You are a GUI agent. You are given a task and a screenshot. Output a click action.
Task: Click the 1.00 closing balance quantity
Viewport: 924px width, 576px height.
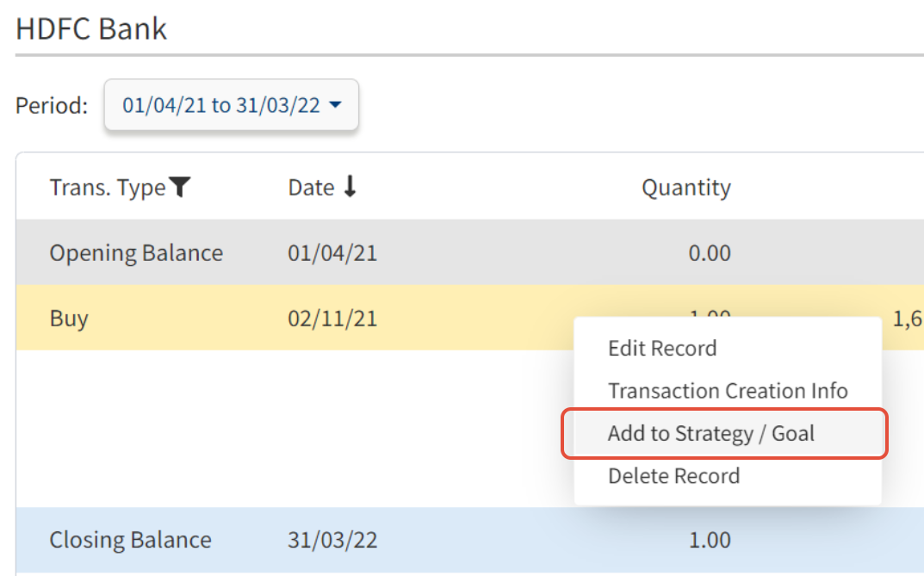(x=710, y=540)
